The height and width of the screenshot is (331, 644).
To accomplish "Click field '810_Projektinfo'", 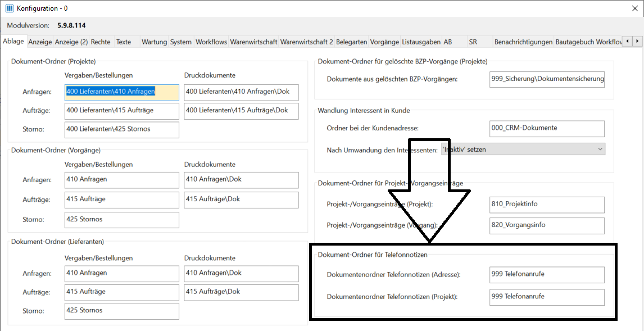I will (x=547, y=205).
